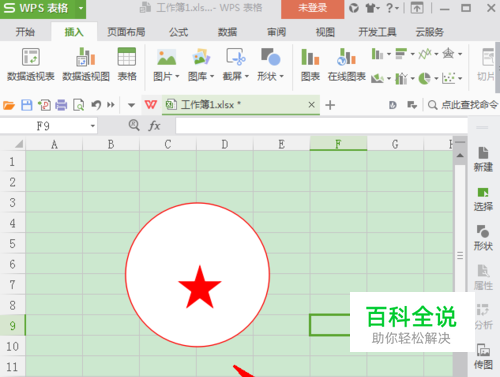Click the zoom magnifier beside formula bar
Image resolution: width=500 pixels, height=377 pixels.
pyautogui.click(x=134, y=125)
